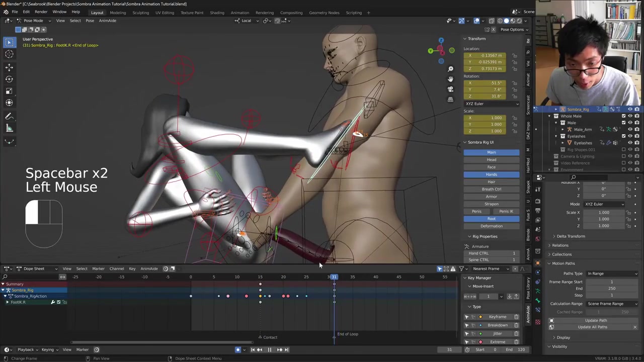The image size is (644, 362).
Task: Click the zoom magnifier viewport icon
Action: [x=450, y=69]
